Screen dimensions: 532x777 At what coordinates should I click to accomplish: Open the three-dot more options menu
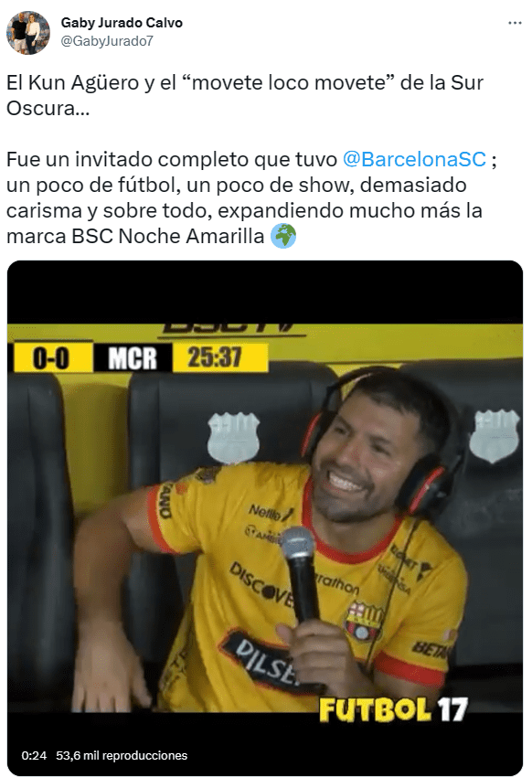(x=515, y=23)
